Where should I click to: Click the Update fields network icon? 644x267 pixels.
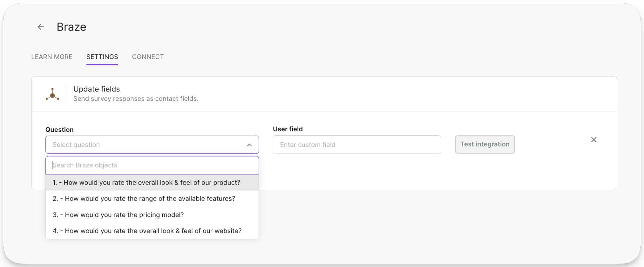point(52,94)
